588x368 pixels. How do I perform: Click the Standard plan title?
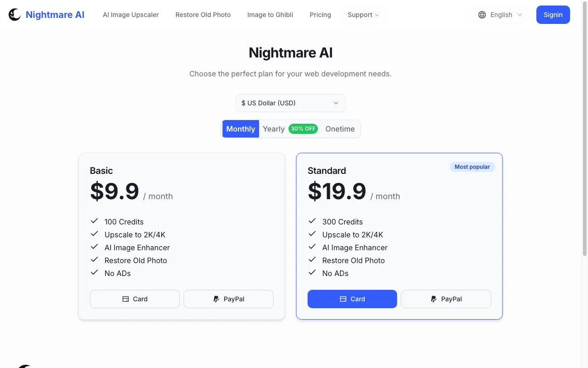pos(327,171)
